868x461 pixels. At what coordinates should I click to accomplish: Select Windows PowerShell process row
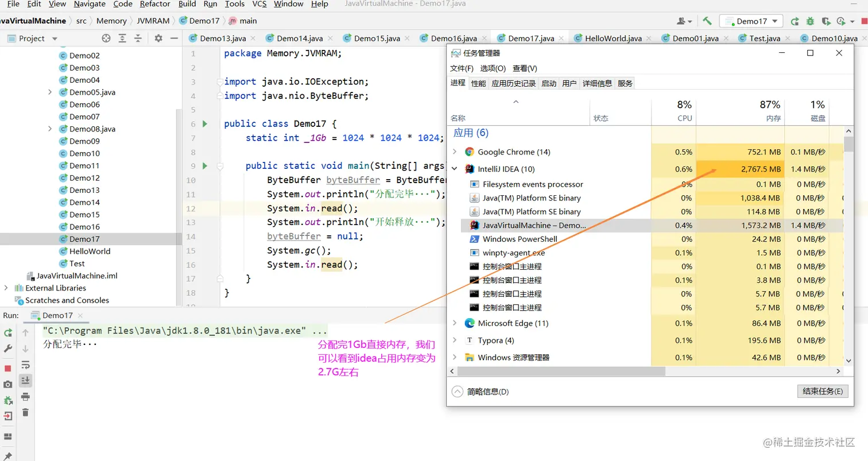(x=652, y=239)
